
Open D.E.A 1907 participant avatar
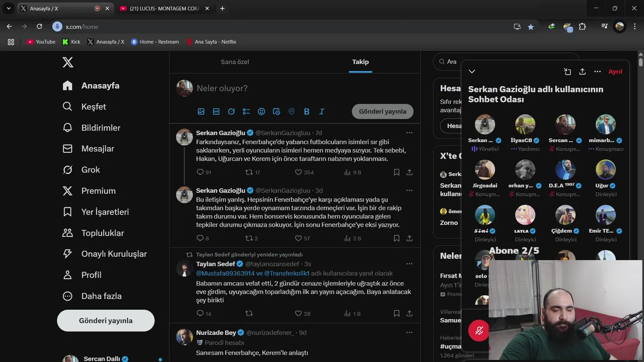click(566, 170)
